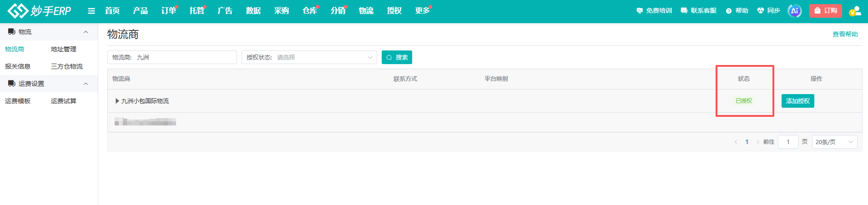Open the 首页 menu
The image size is (868, 205).
[112, 11]
